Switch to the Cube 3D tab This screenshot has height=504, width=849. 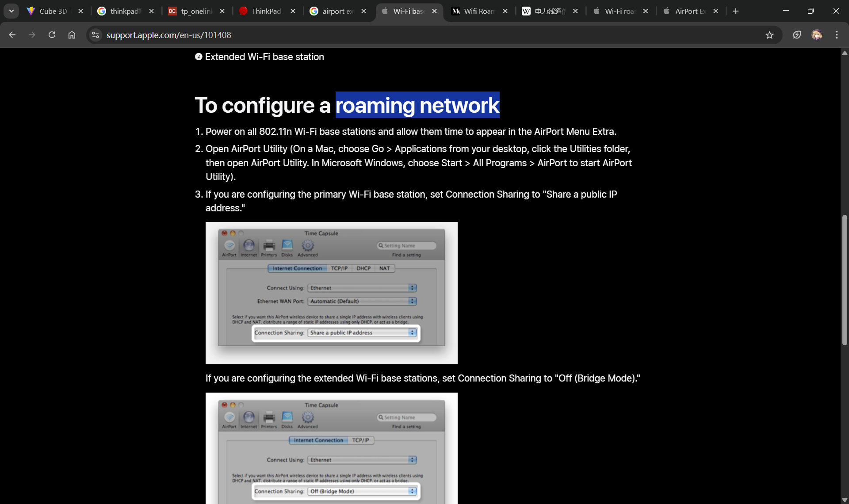point(53,11)
